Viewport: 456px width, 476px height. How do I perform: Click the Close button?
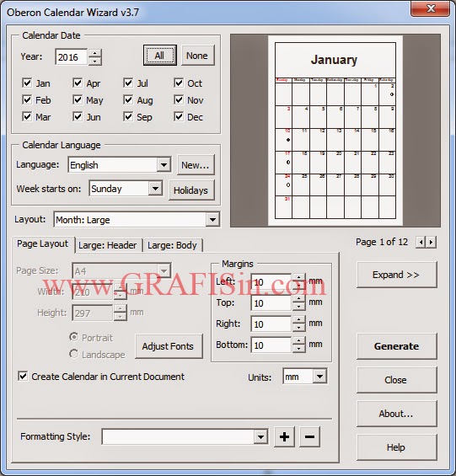(396, 380)
